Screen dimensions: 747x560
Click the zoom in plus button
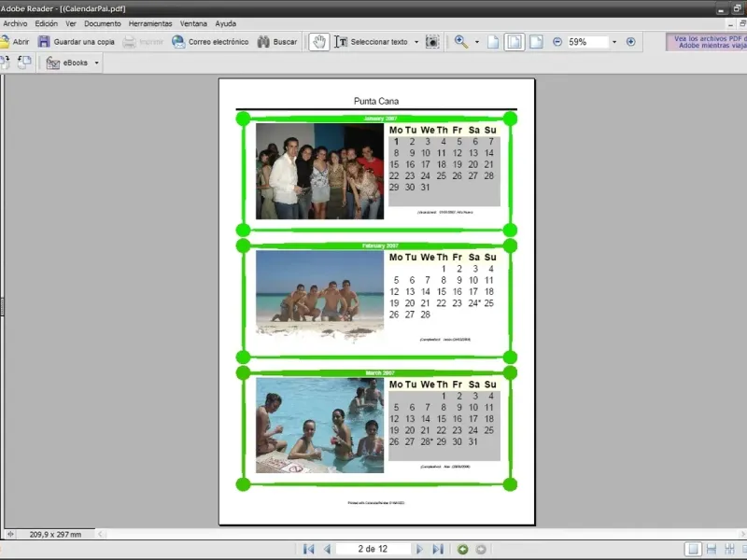pos(631,42)
